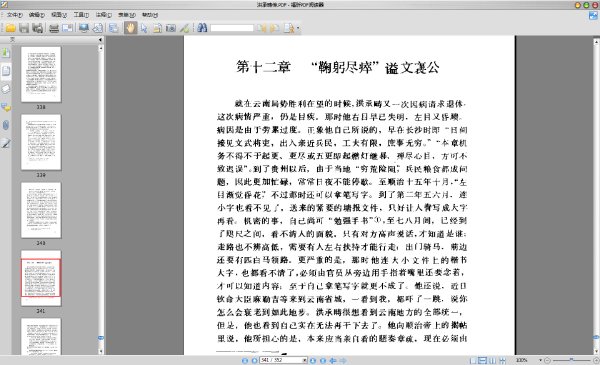Viewport: 600px width, 365px height.
Task: Open the page number 341 / 352 dropdown
Action: (305, 360)
